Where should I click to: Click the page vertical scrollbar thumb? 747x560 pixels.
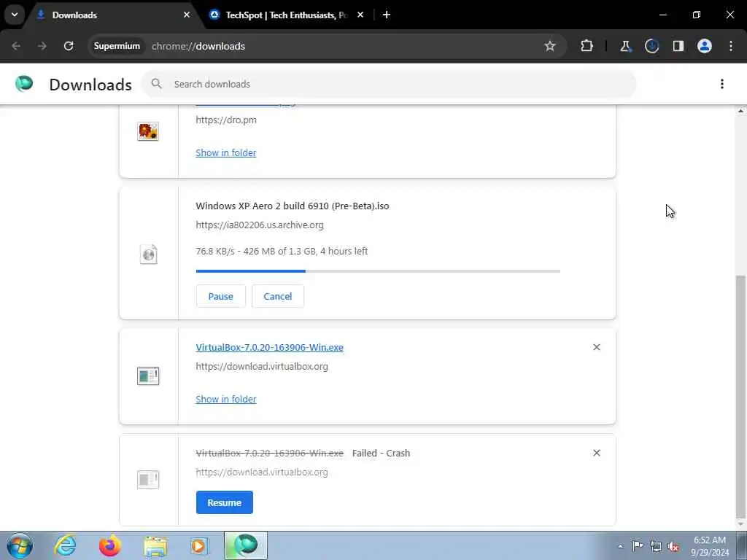point(741,395)
